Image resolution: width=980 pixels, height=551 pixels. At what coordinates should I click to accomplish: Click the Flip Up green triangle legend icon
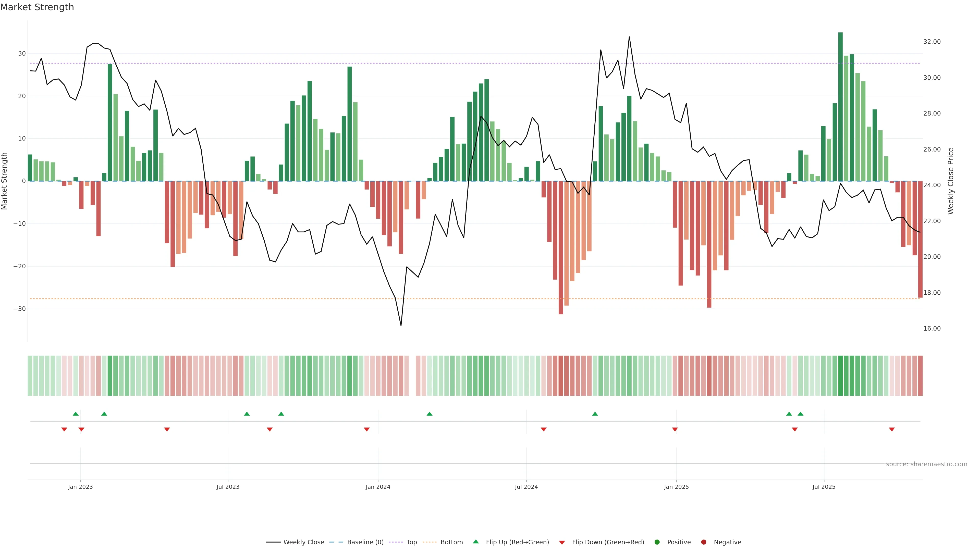point(475,542)
